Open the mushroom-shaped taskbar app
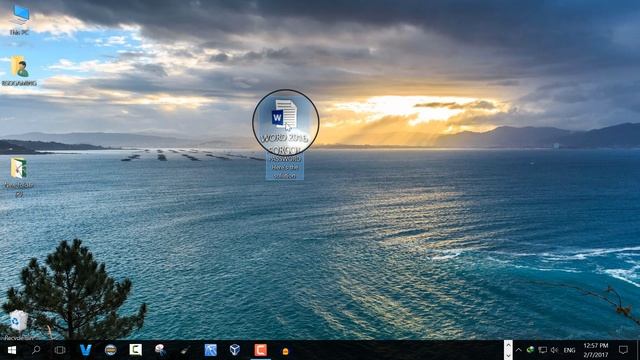640x360 pixels. (x=160, y=350)
